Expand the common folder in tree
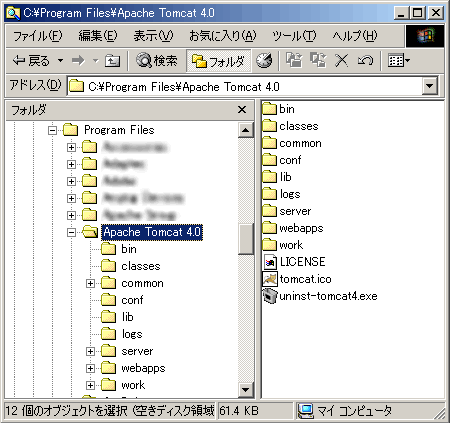This screenshot has height=423, width=450. (90, 283)
